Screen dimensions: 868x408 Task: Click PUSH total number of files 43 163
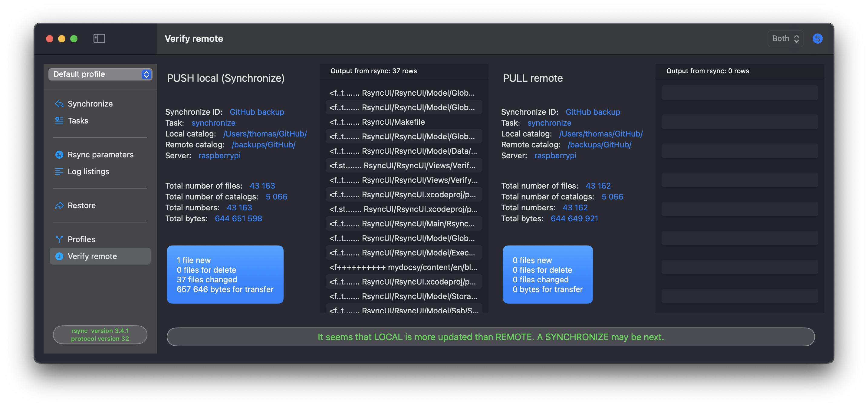coord(262,186)
